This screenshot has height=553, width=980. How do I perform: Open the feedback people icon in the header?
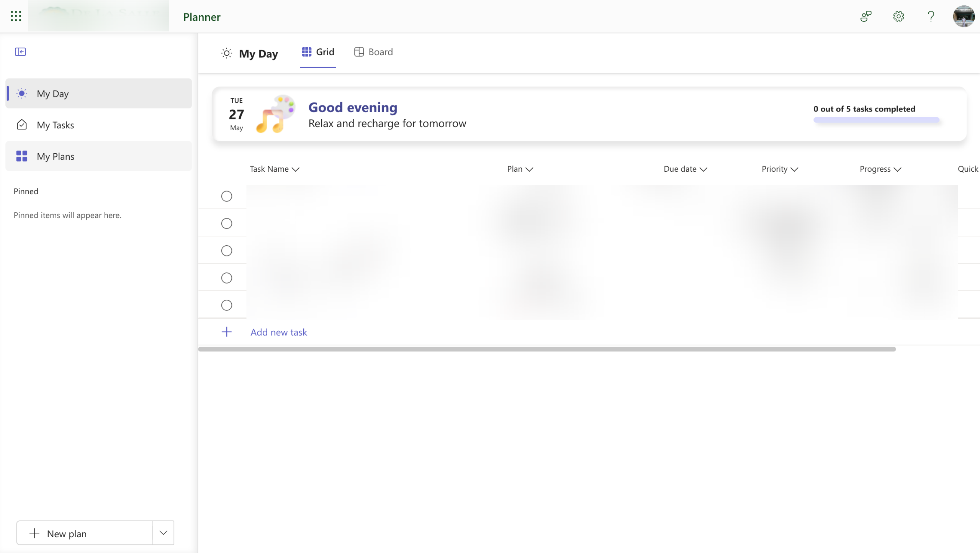click(x=866, y=16)
